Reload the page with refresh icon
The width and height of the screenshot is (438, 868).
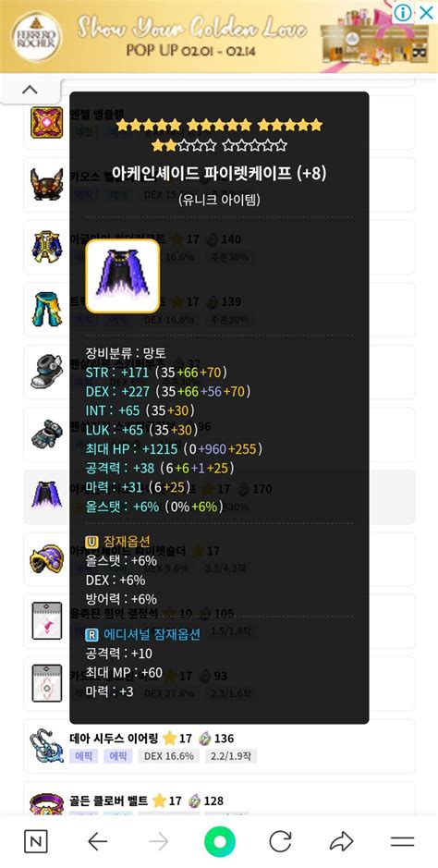280,842
